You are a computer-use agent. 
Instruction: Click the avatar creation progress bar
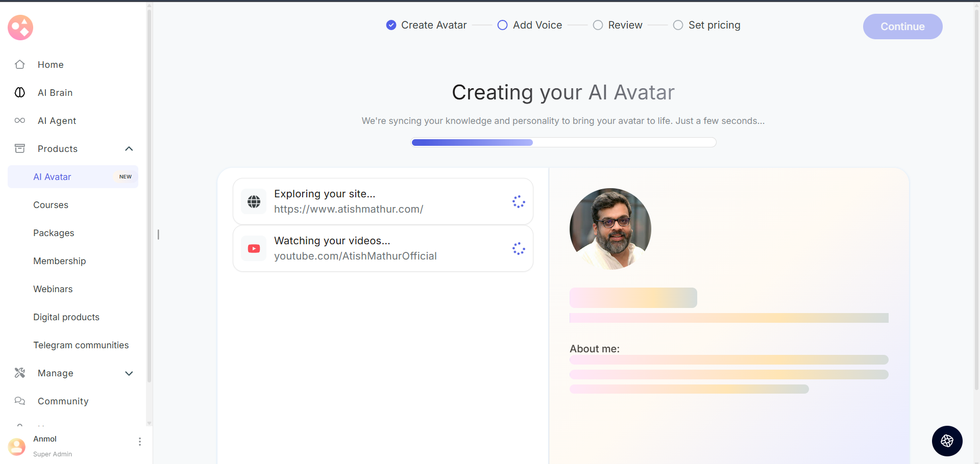(563, 143)
